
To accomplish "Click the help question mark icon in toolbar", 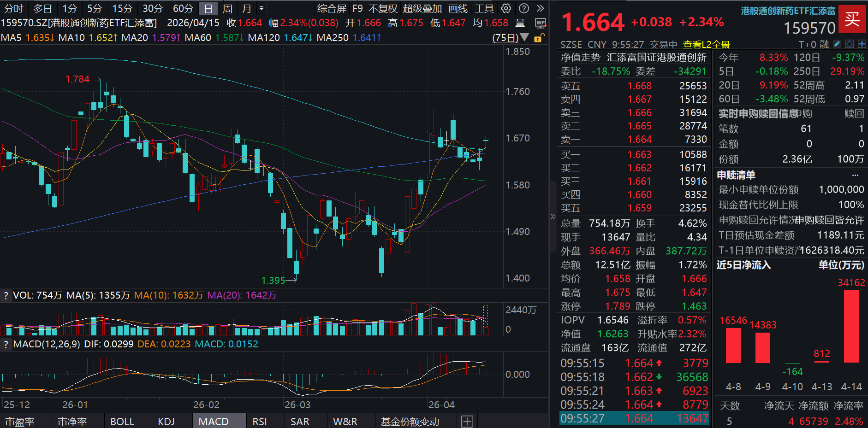I will click(x=523, y=8).
